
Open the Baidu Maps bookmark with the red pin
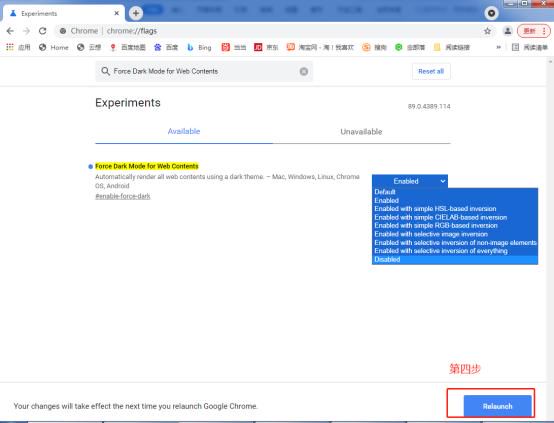pyautogui.click(x=128, y=47)
